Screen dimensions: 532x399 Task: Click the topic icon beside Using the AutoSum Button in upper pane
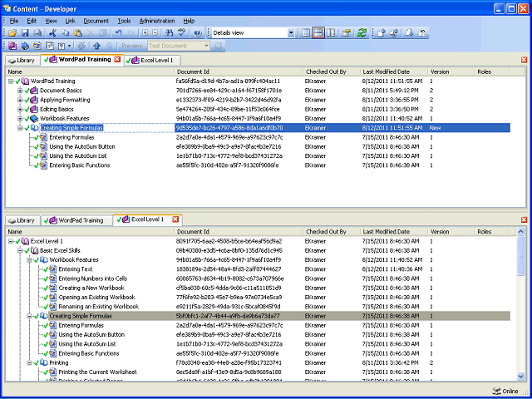(43, 147)
